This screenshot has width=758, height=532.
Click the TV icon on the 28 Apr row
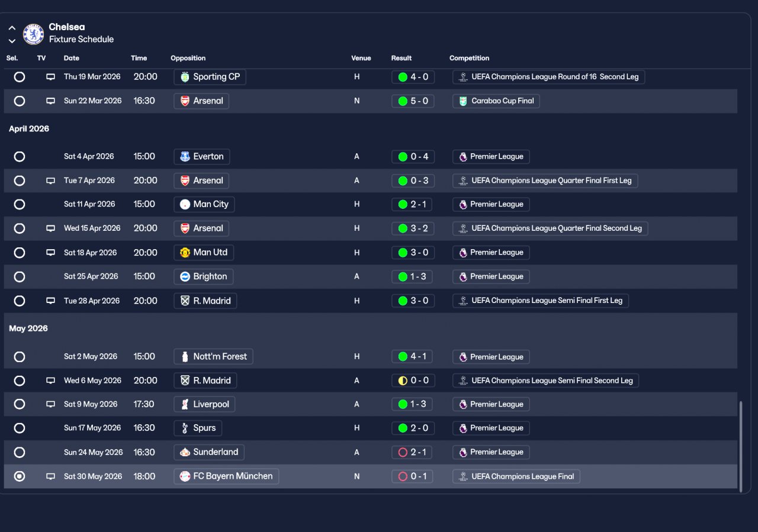point(51,301)
